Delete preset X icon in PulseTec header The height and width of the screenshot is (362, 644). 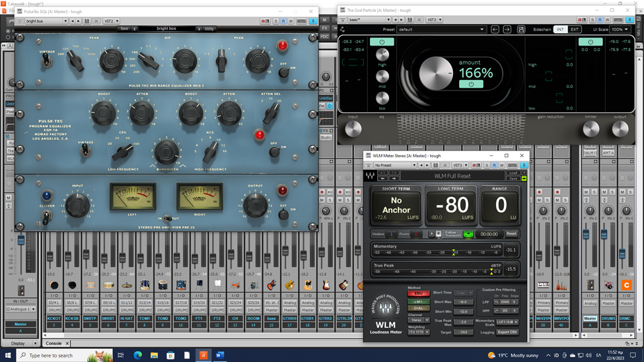96,21
